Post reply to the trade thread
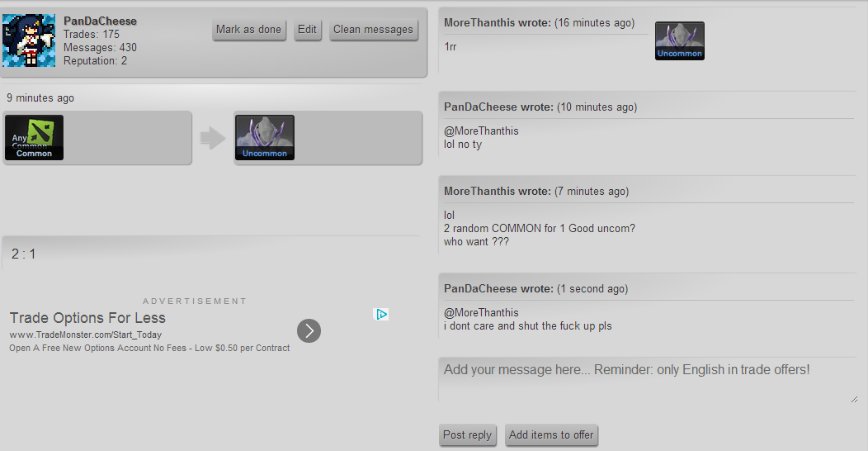Image resolution: width=868 pixels, height=451 pixels. [467, 435]
